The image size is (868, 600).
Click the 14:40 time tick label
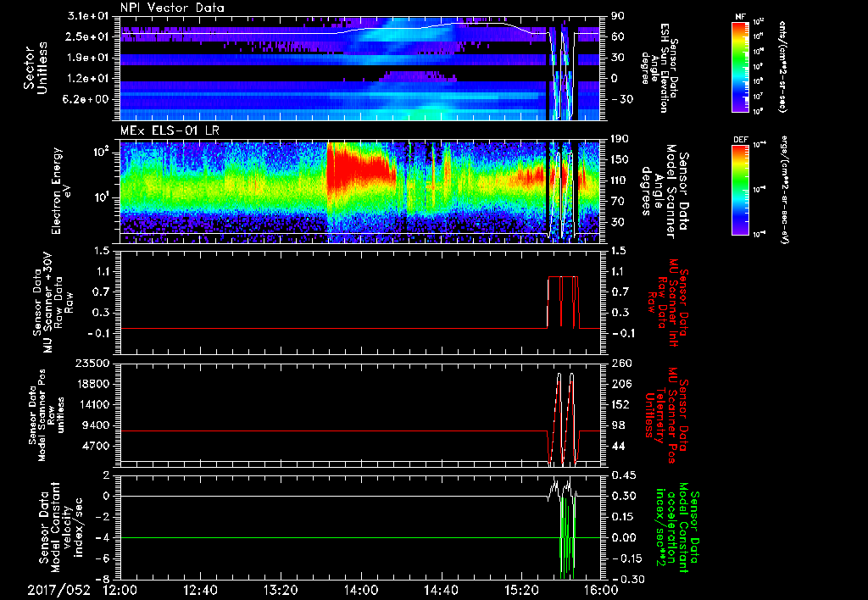pyautogui.click(x=441, y=590)
